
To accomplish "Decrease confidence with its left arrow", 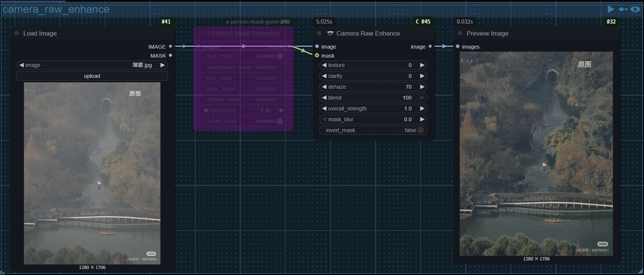I will click(205, 110).
